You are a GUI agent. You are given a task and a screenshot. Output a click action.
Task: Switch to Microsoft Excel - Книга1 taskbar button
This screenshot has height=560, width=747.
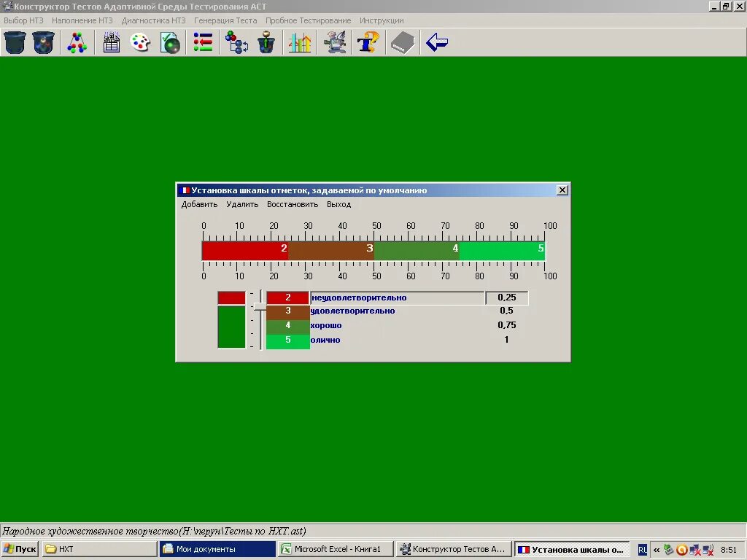(336, 549)
